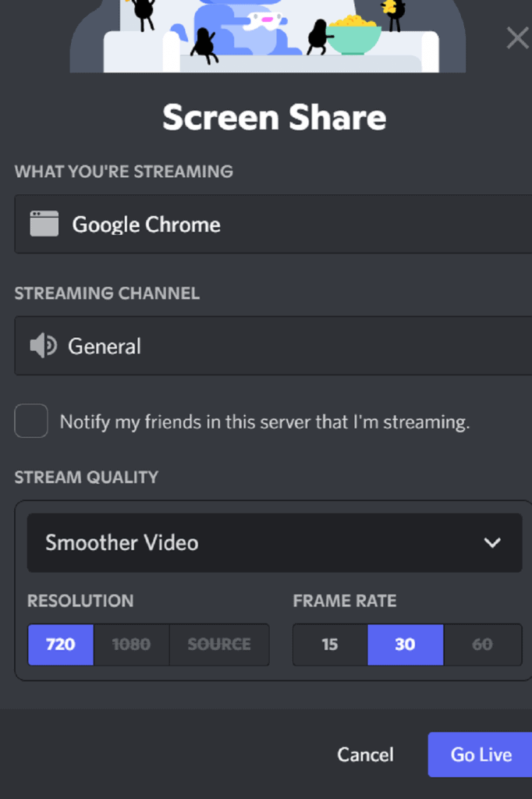Close the Screen Share dialog with the X
532x799 pixels.
[x=517, y=37]
